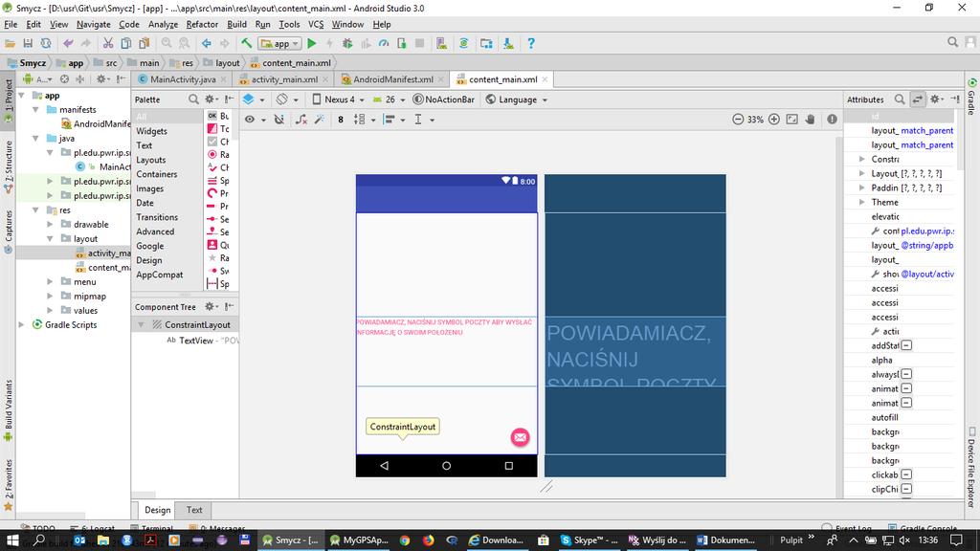
Task: Toggle the first animat attribute checkbox
Action: coord(906,388)
